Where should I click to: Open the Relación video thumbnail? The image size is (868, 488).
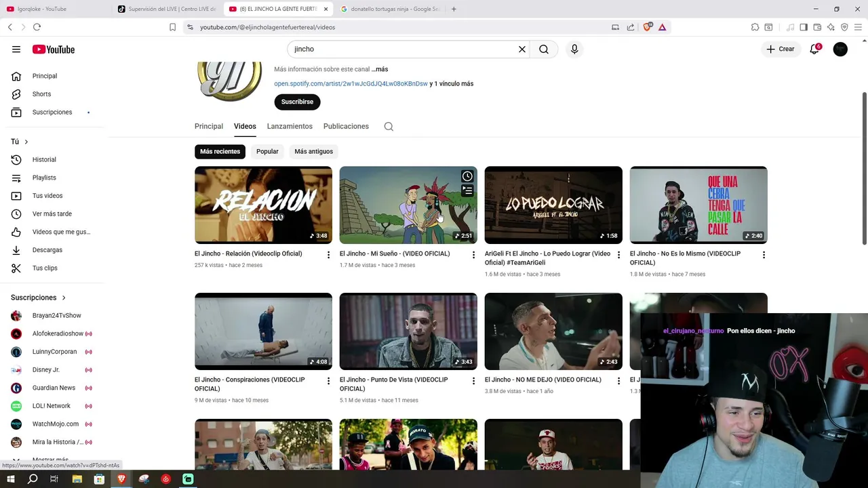[x=263, y=205]
